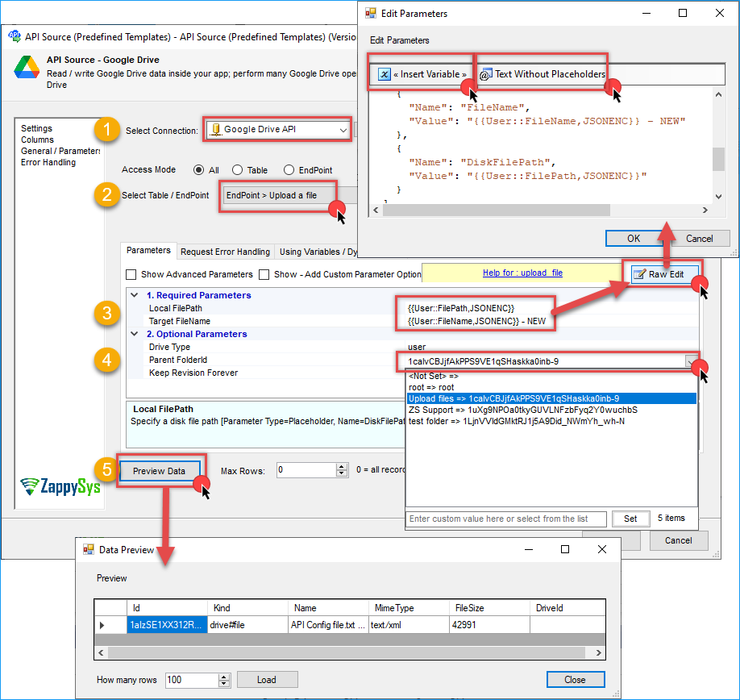The image size is (740, 700).
Task: Click the Edit Parameters window title icon
Action: click(x=371, y=13)
